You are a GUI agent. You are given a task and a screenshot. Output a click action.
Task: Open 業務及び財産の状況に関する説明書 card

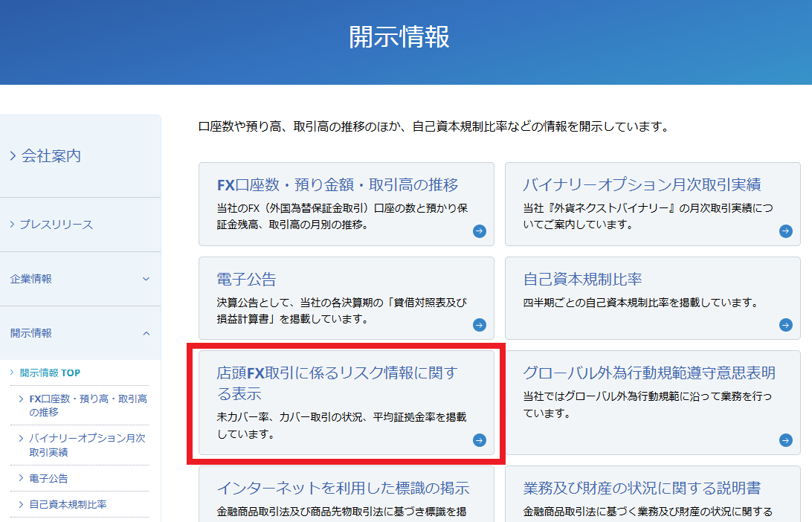[x=642, y=489]
